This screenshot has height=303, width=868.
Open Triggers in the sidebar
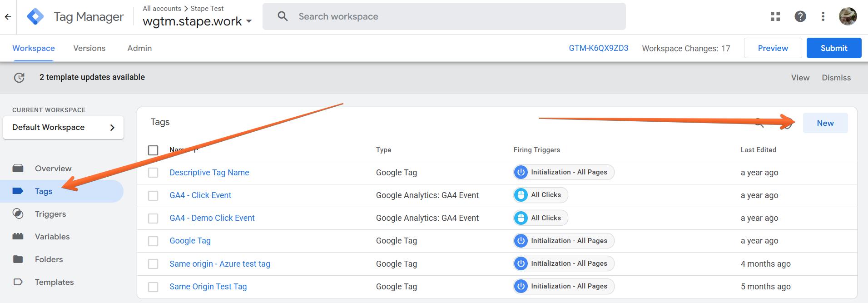(50, 214)
